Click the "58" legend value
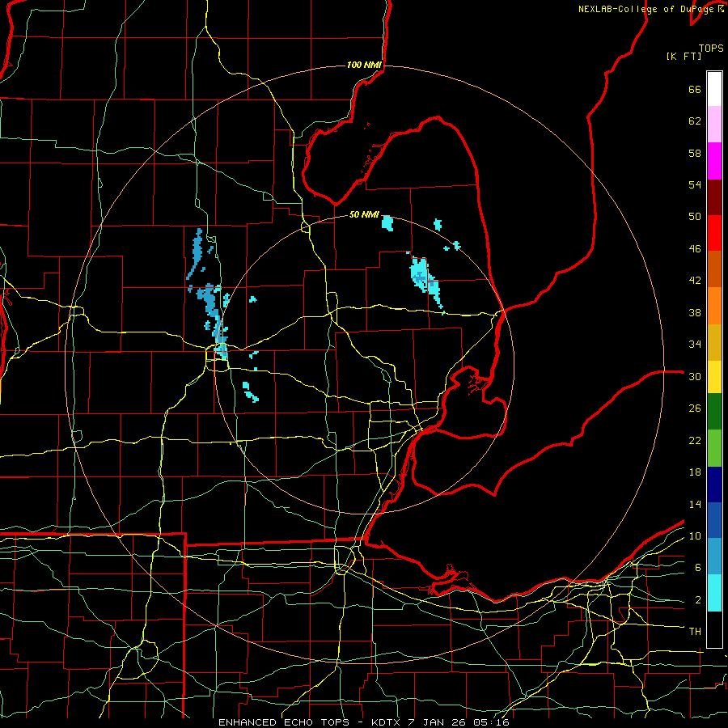The height and width of the screenshot is (728, 728). (x=695, y=153)
